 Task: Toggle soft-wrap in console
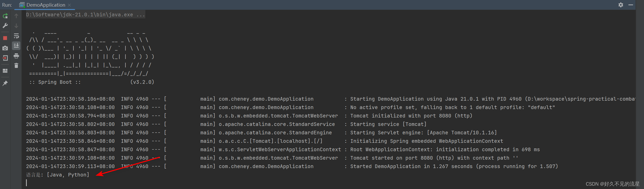16,36
